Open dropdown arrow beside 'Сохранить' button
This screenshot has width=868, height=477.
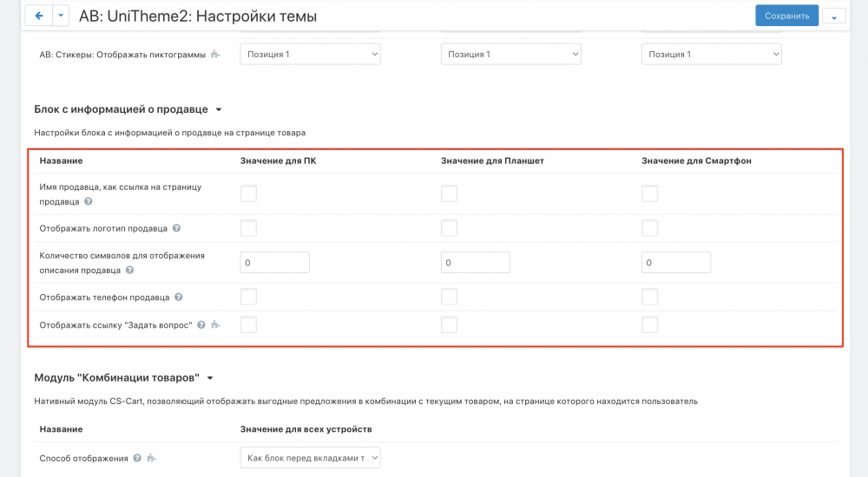click(x=834, y=16)
